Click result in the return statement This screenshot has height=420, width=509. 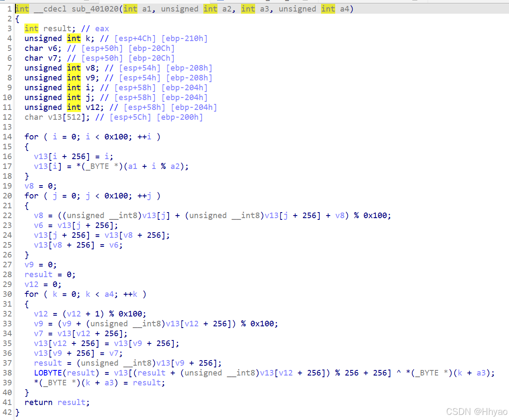[x=71, y=402]
